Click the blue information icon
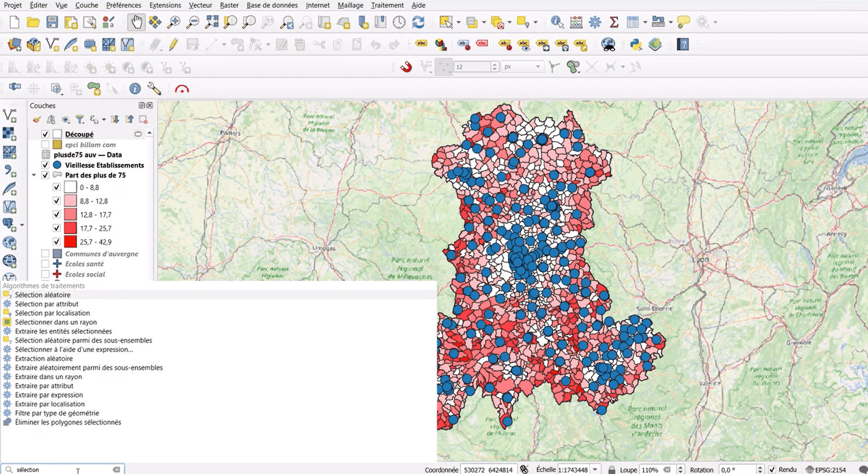The image size is (868, 474). tap(135, 89)
